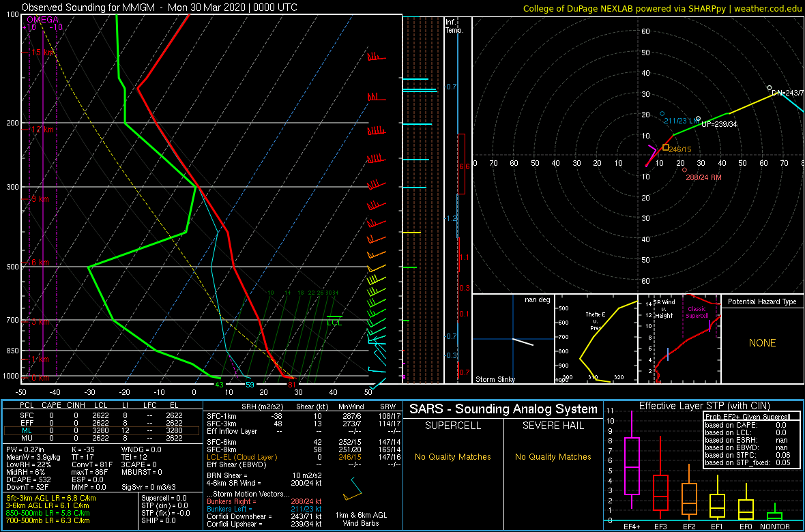Select the SFC parcel row
Image resolution: width=805 pixels, height=532 pixels.
click(101, 415)
